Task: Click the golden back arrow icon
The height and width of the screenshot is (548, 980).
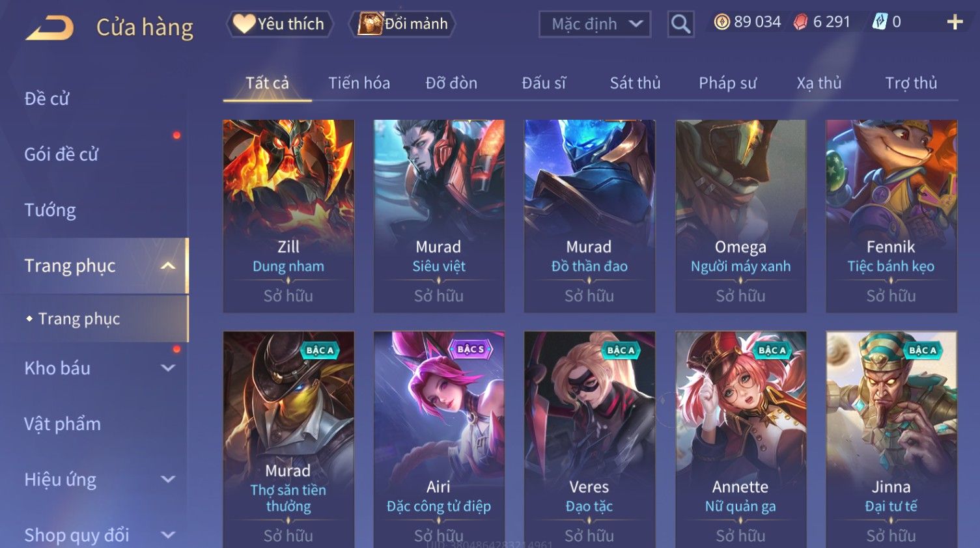Action: point(49,28)
